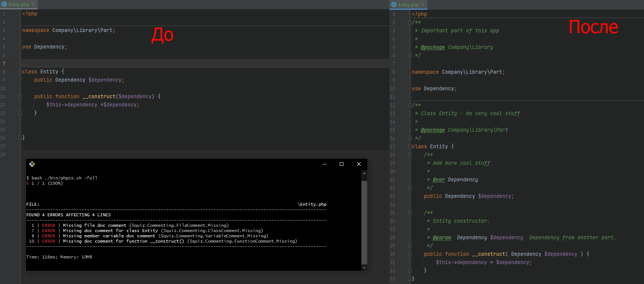Viewport: 644px width, 284px height.
Task: Click the @var tag in the right editor
Action: [439, 180]
